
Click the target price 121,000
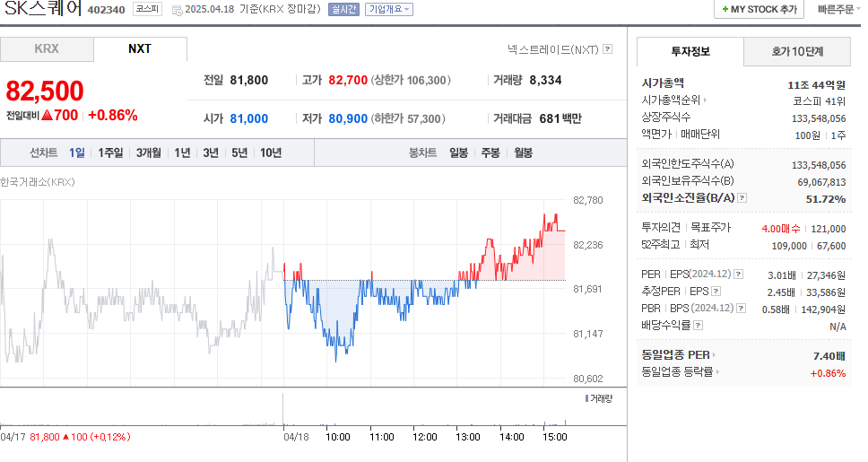click(829, 229)
